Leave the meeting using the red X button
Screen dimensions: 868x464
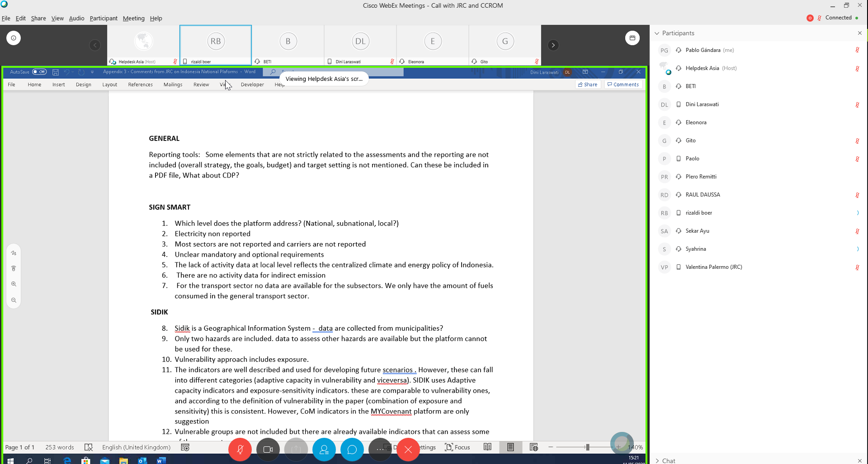coord(408,450)
